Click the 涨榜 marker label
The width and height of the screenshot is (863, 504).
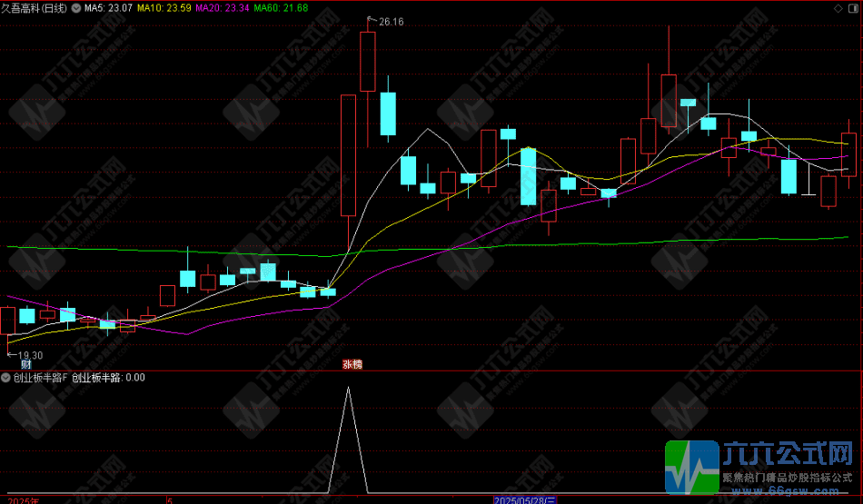(352, 364)
